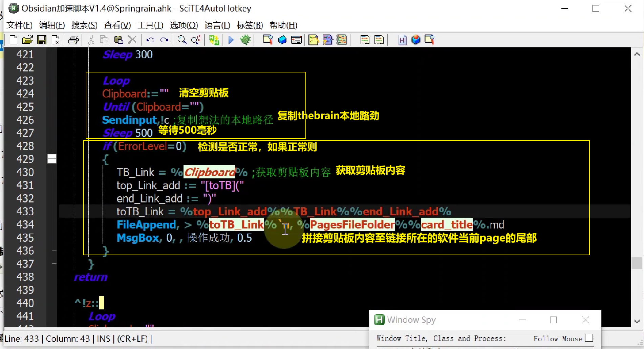Collapse the code fold at line 429
The image size is (644, 349).
point(52,159)
